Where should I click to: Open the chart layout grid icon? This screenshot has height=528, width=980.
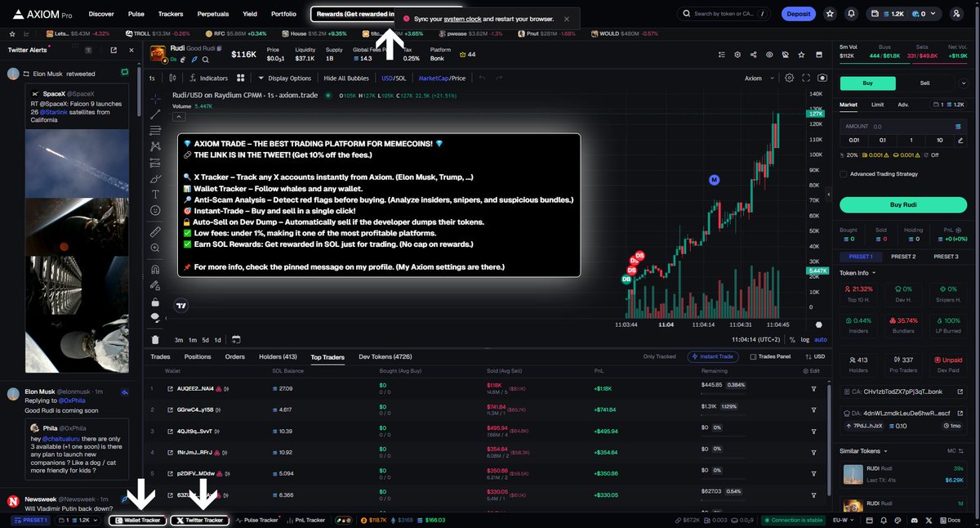240,78
